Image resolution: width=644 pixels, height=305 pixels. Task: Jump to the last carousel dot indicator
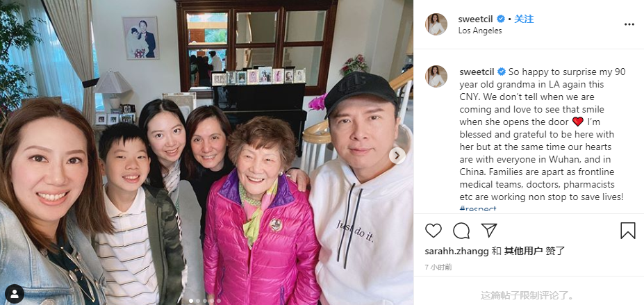tap(219, 301)
